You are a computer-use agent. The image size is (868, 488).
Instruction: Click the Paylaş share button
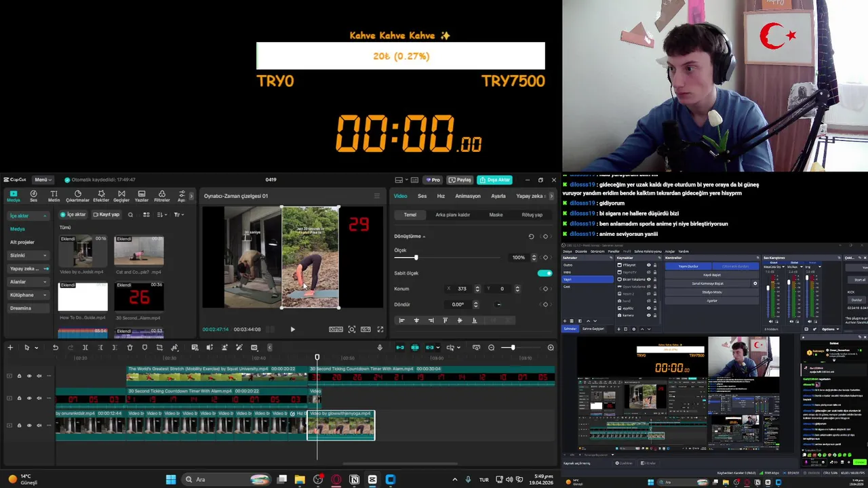click(x=460, y=180)
